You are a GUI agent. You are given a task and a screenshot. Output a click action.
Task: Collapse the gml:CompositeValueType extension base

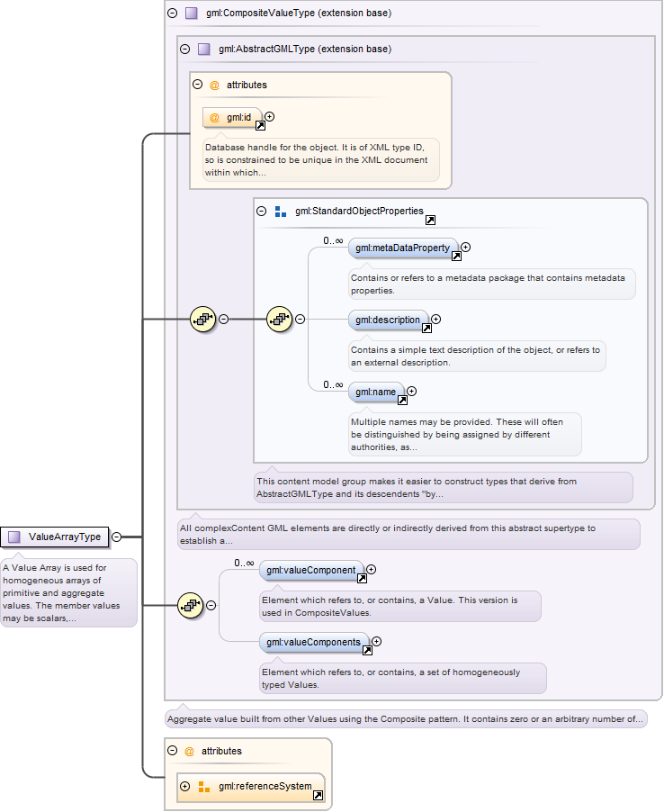[x=173, y=13]
